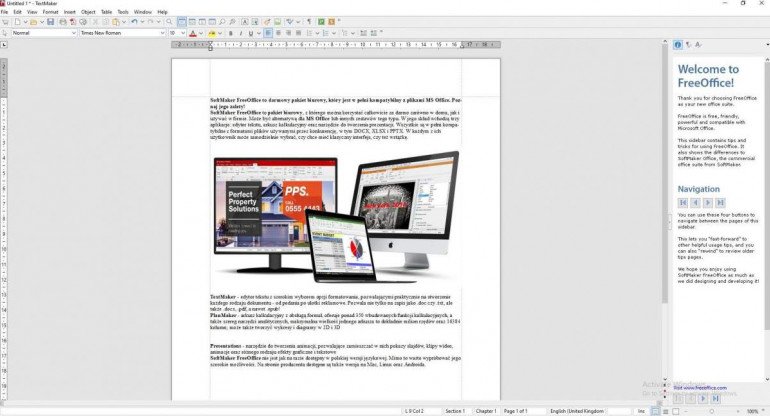Open the Tools menu
The image size is (770, 416).
[x=123, y=12]
